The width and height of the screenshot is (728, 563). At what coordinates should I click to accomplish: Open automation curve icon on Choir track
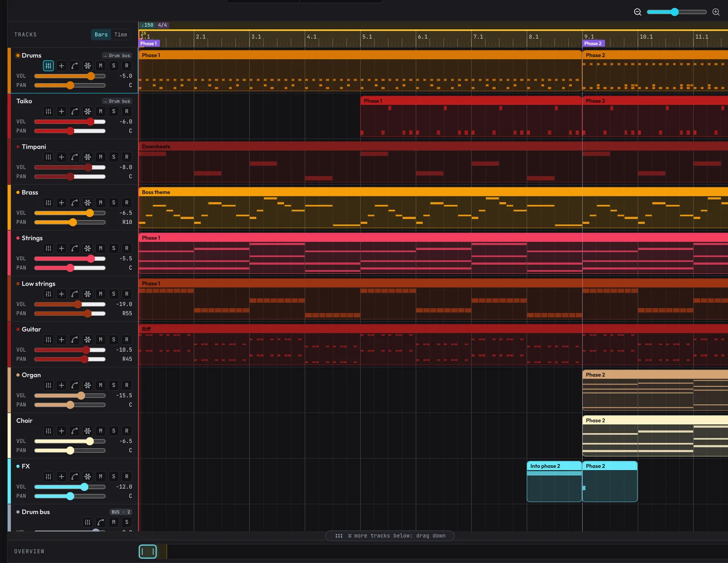75,431
